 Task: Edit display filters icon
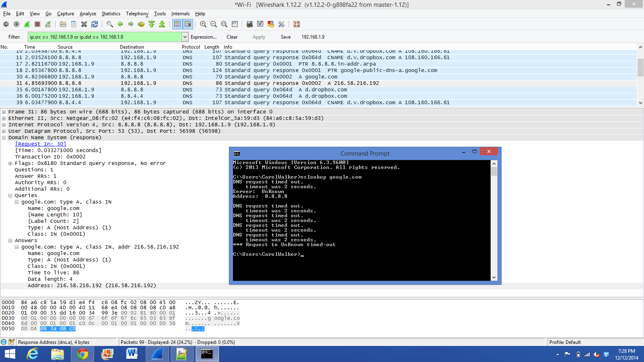tap(260, 24)
